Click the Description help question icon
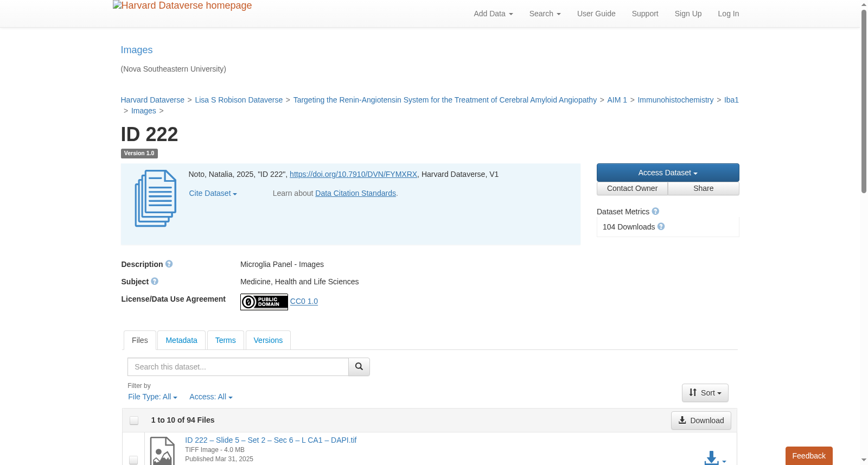Viewport: 868px width, 465px height. [169, 264]
